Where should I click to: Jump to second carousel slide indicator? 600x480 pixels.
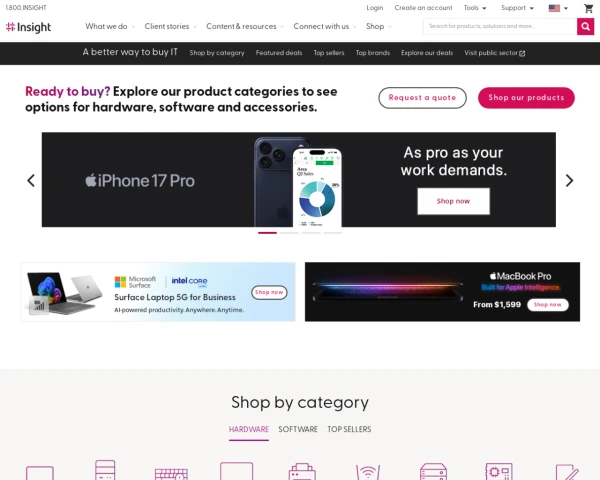[289, 233]
